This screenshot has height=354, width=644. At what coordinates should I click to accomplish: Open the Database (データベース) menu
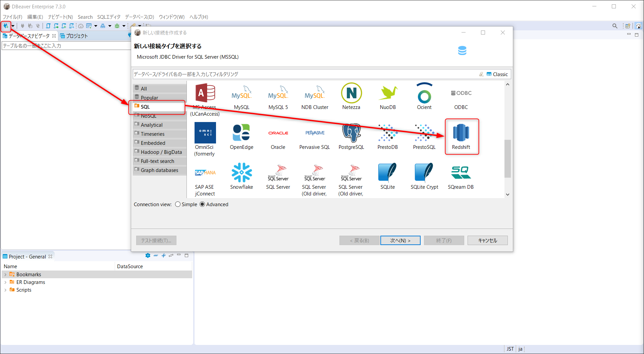point(140,17)
